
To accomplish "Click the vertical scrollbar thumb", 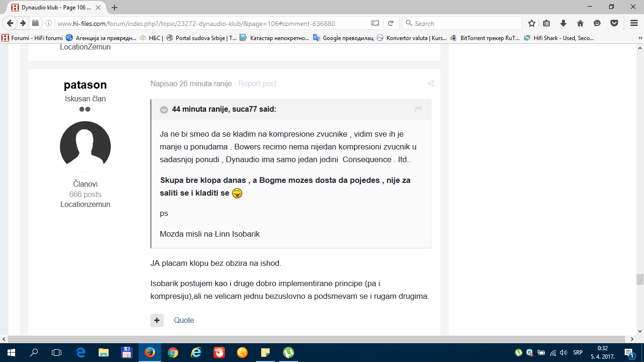I will [x=640, y=280].
